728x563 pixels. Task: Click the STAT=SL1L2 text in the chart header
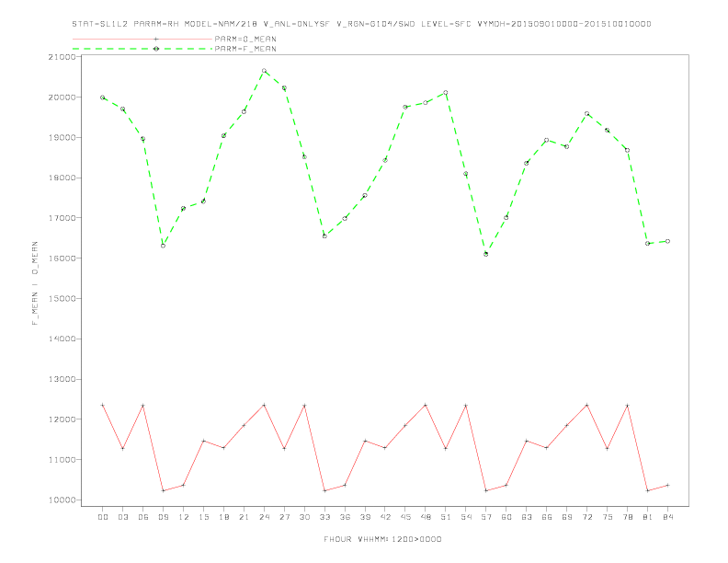100,24
